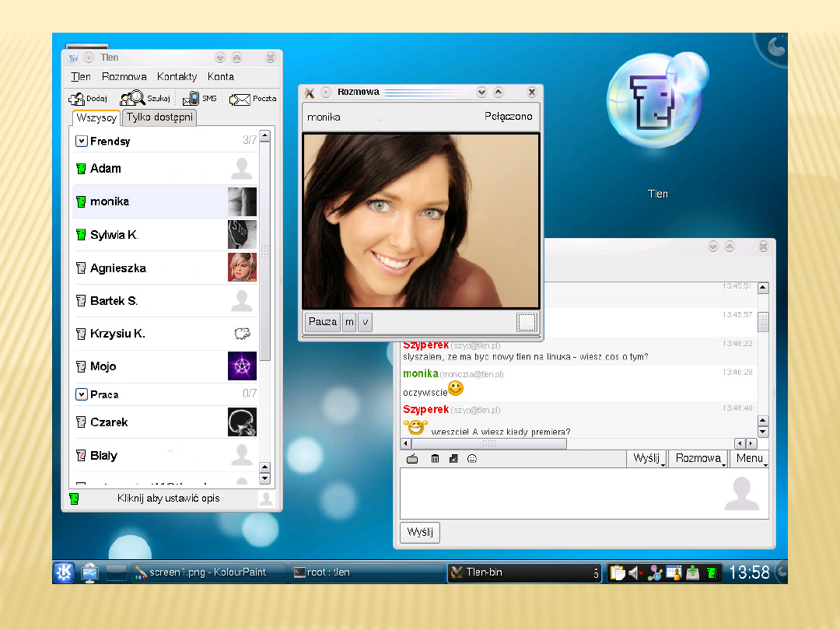This screenshot has width=840, height=630.
Task: Collapse the Frendsy contact group
Action: click(x=81, y=141)
